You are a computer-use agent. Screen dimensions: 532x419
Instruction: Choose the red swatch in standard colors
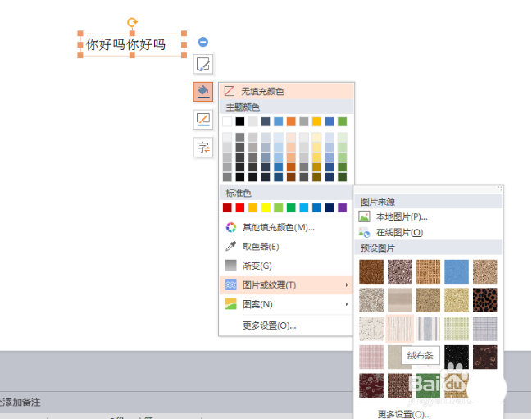tap(240, 207)
